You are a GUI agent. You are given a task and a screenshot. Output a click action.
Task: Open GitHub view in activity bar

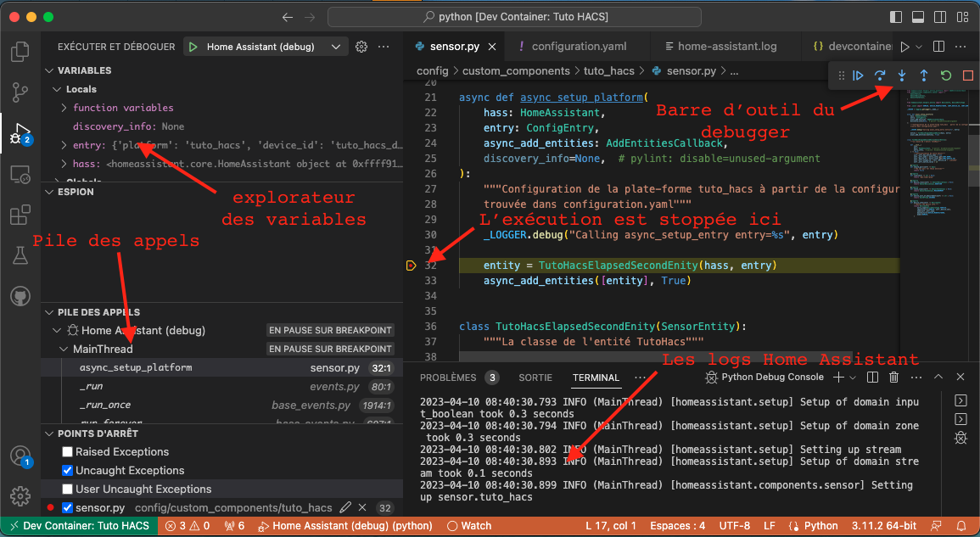[20, 296]
